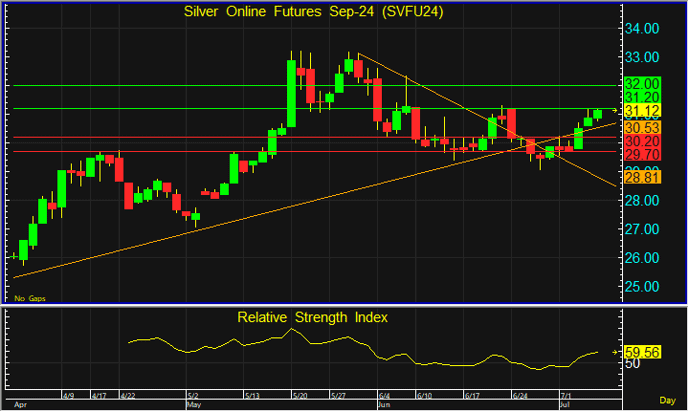
Task: Click the 34.00 price axis label
Action: click(x=643, y=27)
